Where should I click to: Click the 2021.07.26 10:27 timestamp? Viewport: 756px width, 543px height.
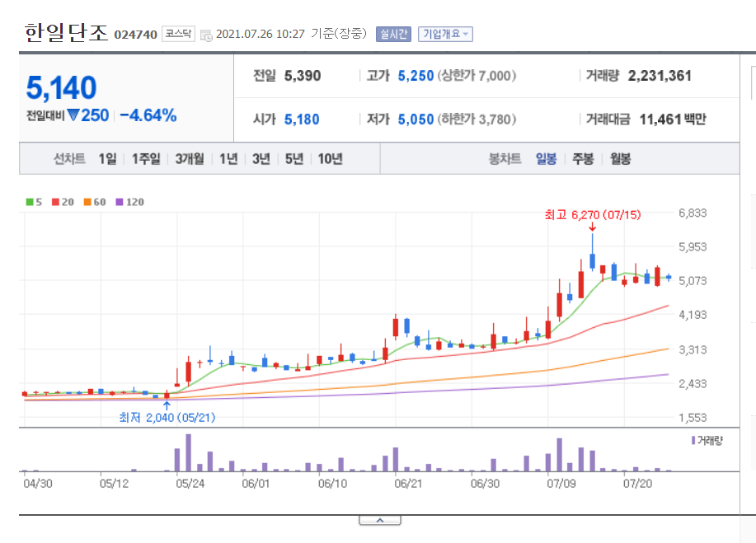(x=261, y=35)
